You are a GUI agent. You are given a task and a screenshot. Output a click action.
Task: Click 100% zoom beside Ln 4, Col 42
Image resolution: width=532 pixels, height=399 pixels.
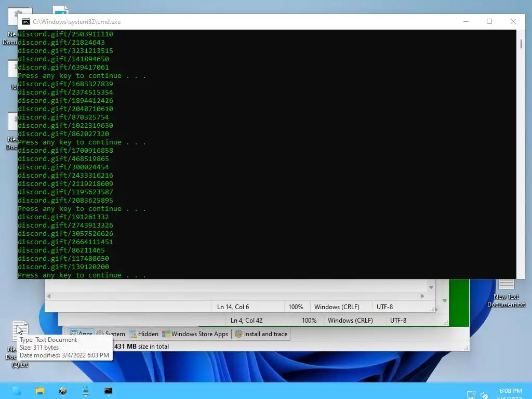click(309, 320)
